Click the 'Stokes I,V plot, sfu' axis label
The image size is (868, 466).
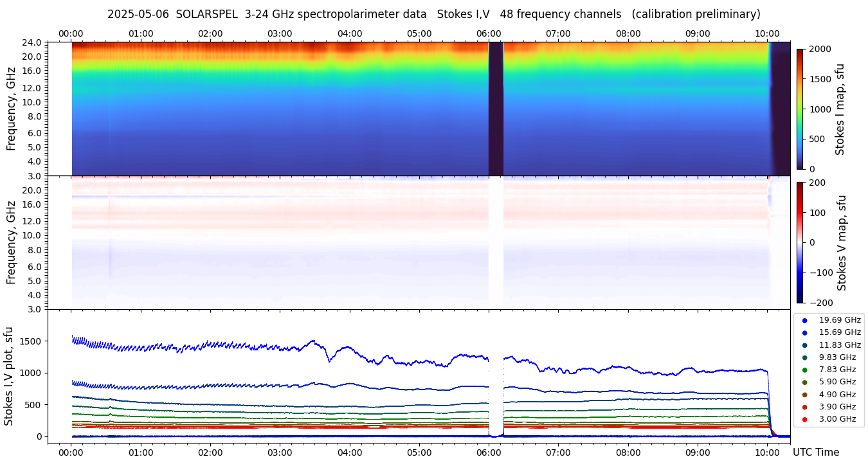(9, 376)
